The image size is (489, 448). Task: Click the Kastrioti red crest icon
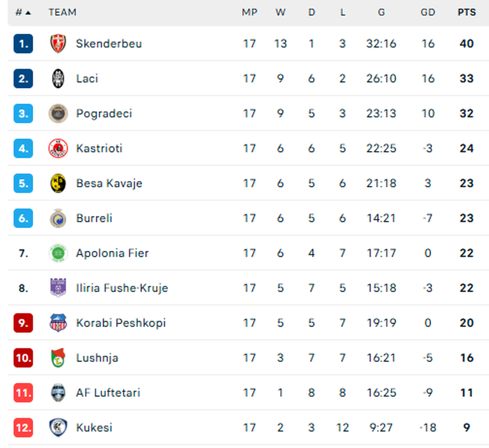(x=58, y=148)
